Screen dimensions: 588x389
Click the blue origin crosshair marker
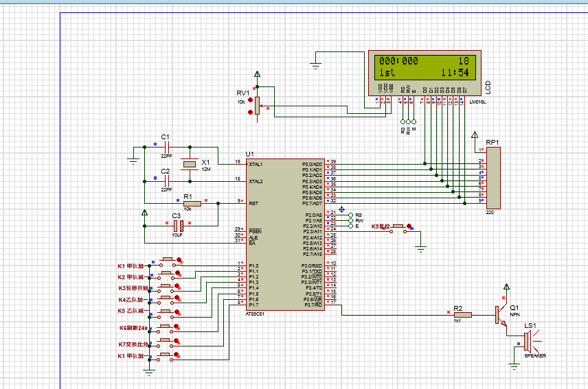pos(341,209)
